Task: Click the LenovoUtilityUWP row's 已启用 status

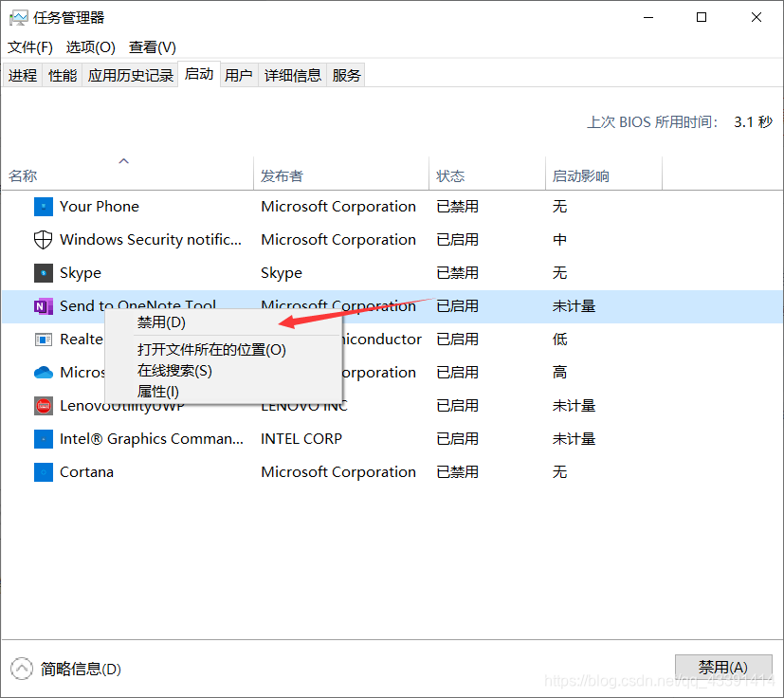Action: [458, 406]
